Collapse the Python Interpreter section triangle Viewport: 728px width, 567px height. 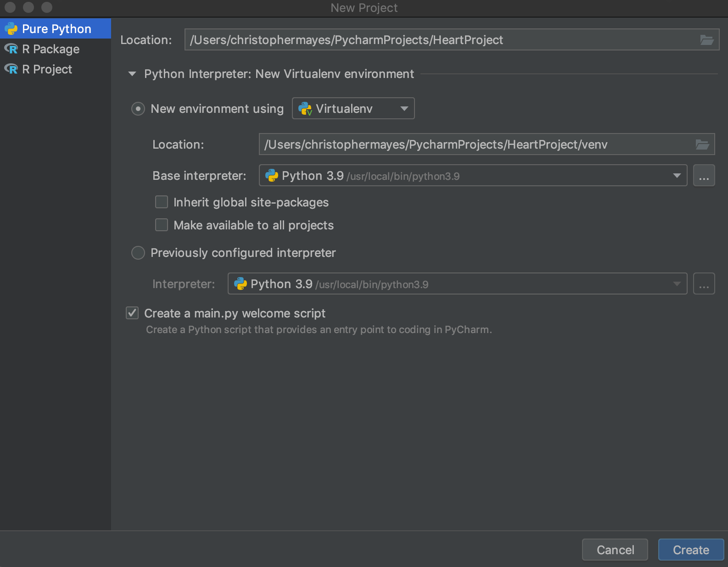click(132, 74)
